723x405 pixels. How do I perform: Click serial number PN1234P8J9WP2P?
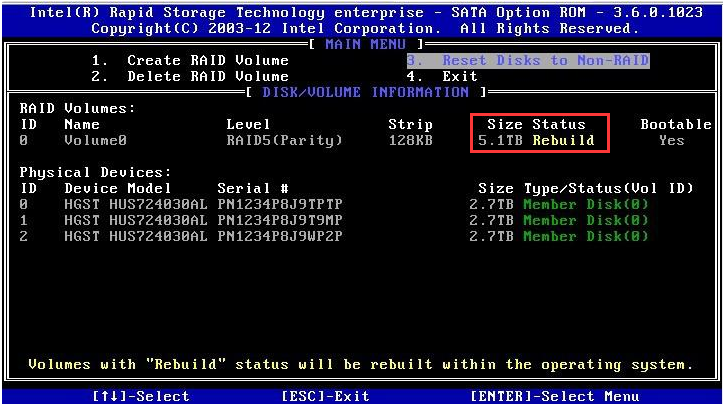pyautogui.click(x=280, y=236)
